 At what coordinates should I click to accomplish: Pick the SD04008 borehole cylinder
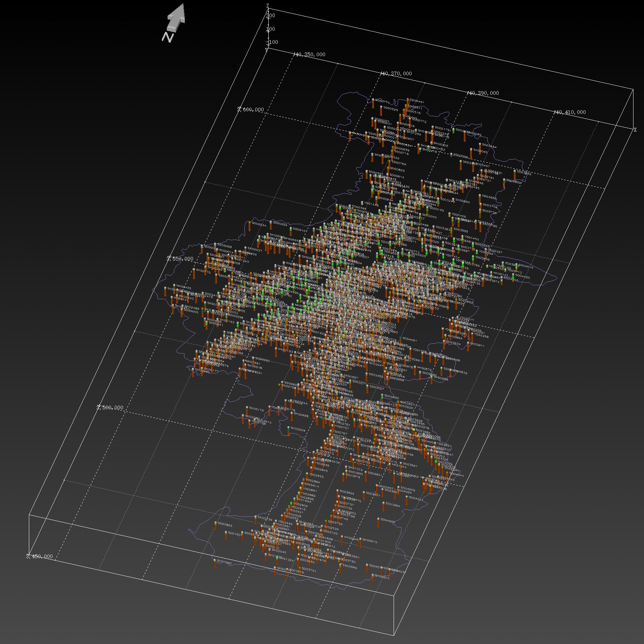tap(378, 523)
